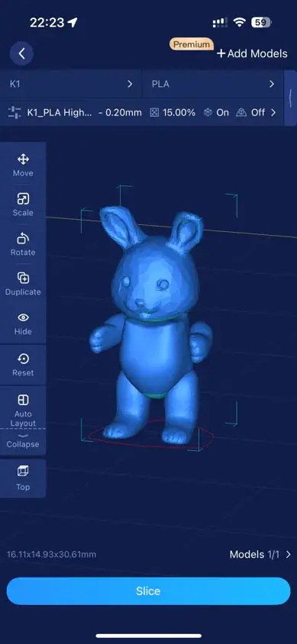Switch to Top view
The height and width of the screenshot is (644, 297).
pos(23,478)
